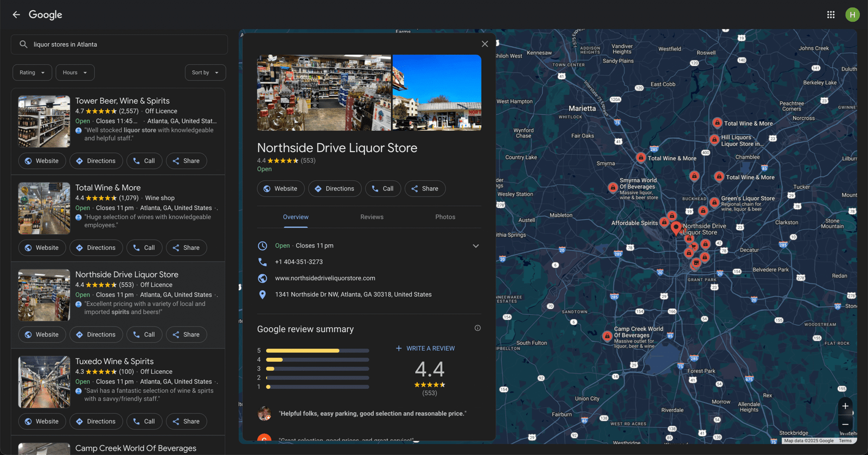The width and height of the screenshot is (868, 455).
Task: Click the Green's Liquor Store map pin
Action: coord(714,203)
